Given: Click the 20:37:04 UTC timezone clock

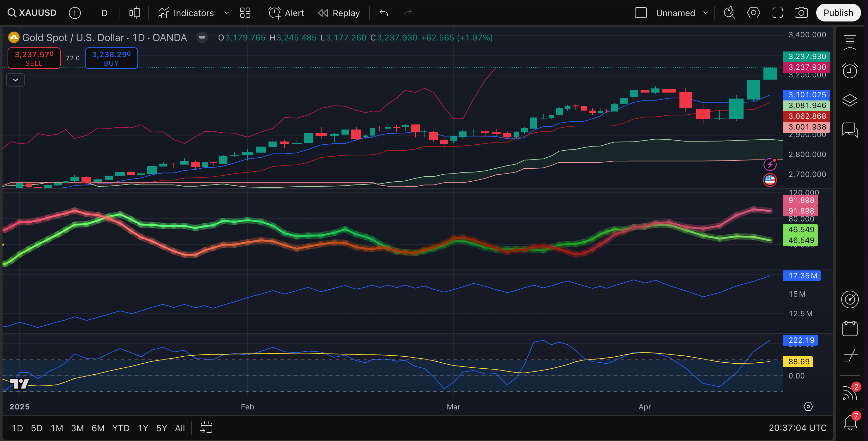Looking at the screenshot, I should click(798, 428).
